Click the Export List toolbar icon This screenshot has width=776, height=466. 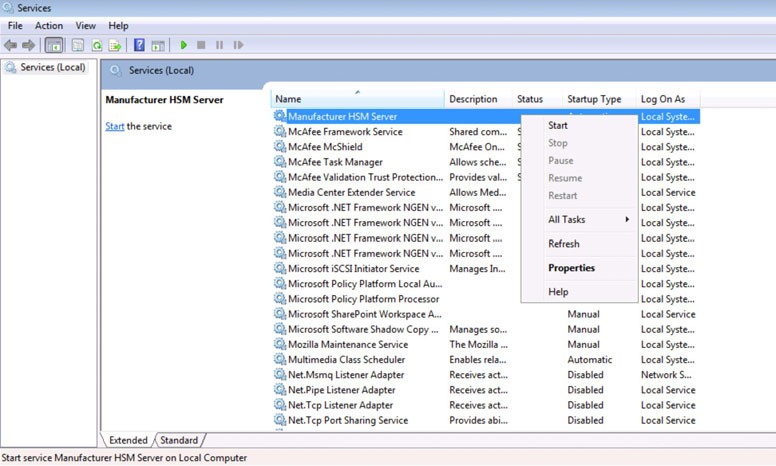point(115,46)
